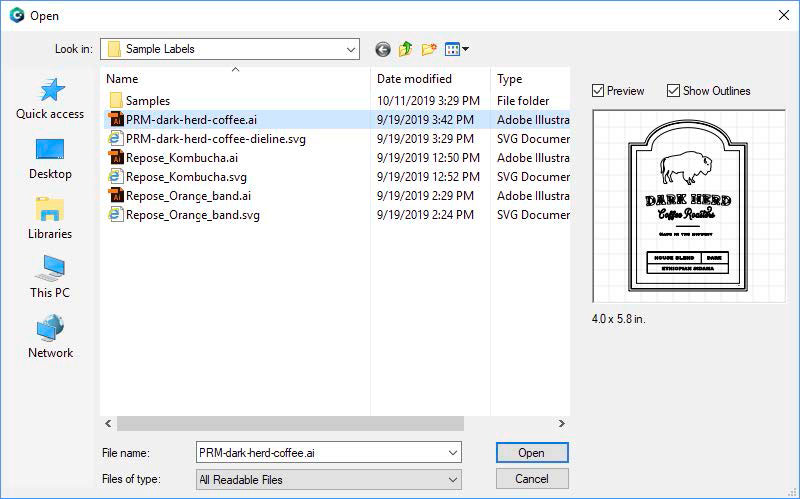Go up one folder level icon
The width and height of the screenshot is (800, 499).
click(x=406, y=49)
